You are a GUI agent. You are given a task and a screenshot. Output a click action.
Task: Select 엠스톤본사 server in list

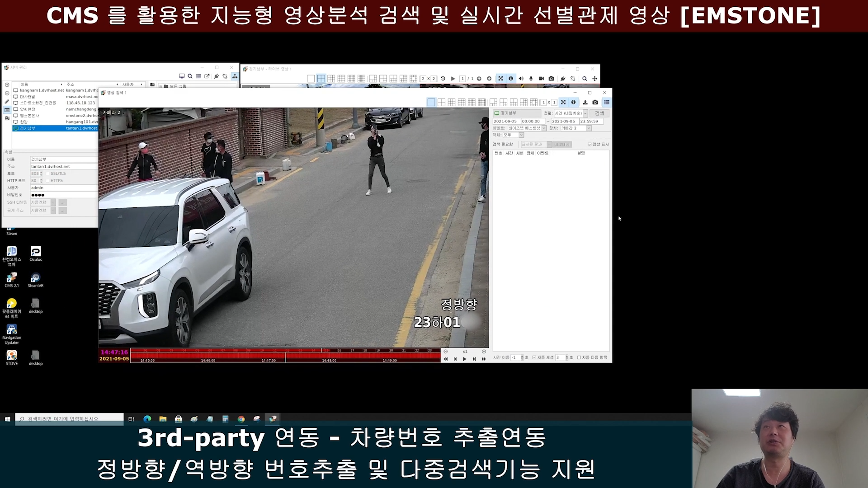pos(29,116)
